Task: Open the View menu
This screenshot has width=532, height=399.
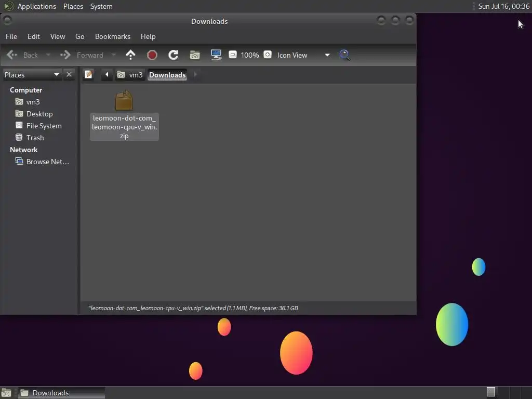Action: click(x=58, y=36)
